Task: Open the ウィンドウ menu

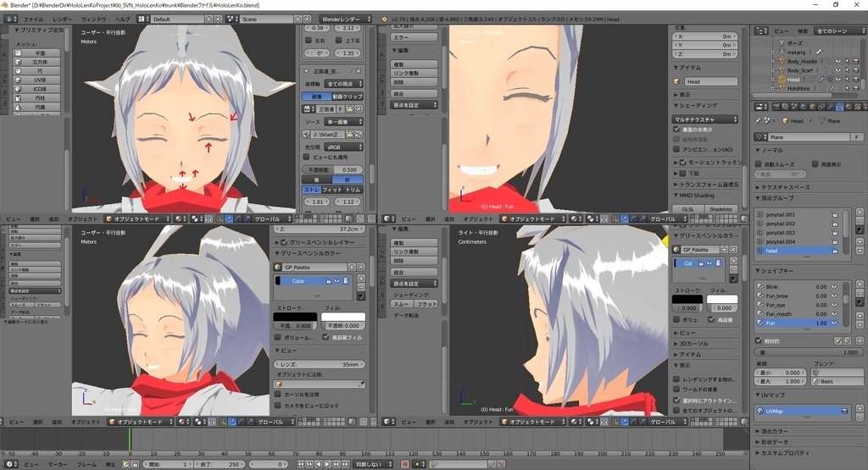Action: 93,19
